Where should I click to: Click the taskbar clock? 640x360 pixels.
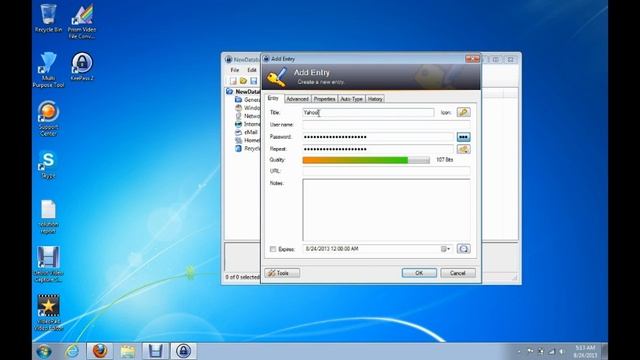coord(585,351)
